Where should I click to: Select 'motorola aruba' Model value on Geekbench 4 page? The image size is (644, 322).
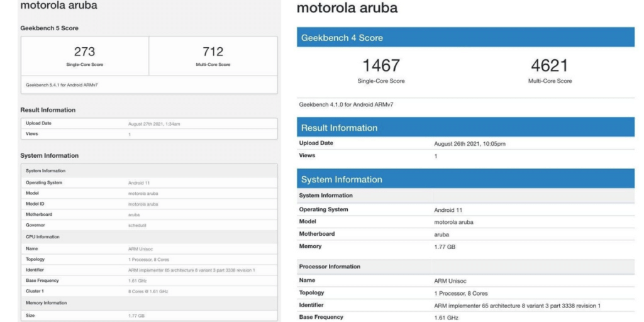(454, 222)
